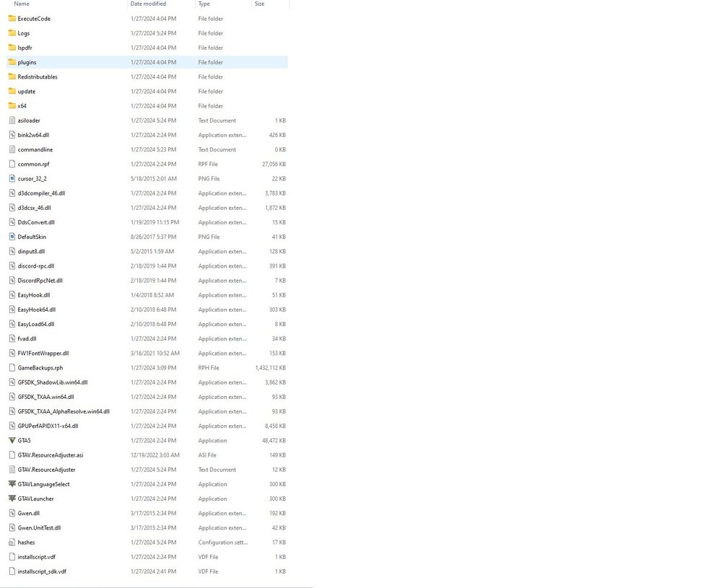
Task: Click the GTA5 application icon
Action: 12,440
